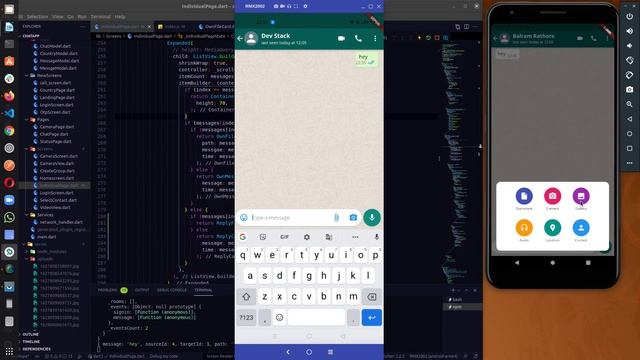Tap the Document attachment icon in emulator
Image resolution: width=640 pixels, height=360 pixels.
pyautogui.click(x=524, y=196)
